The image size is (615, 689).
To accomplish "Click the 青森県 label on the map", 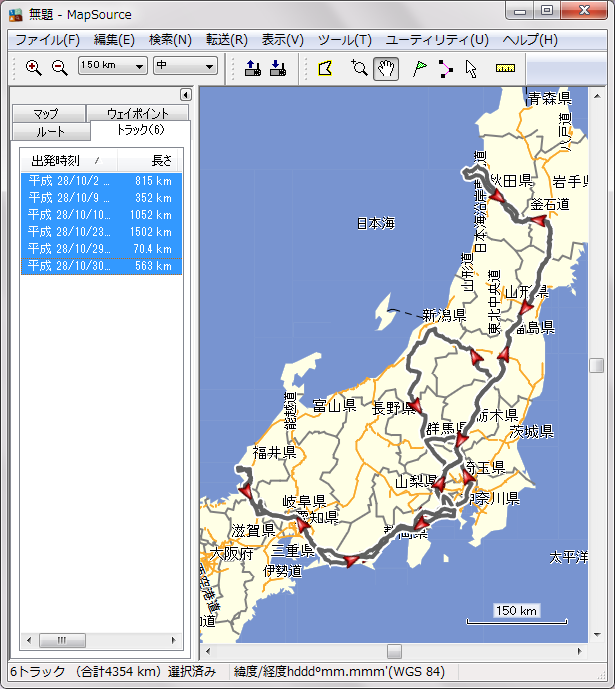I will click(x=550, y=98).
